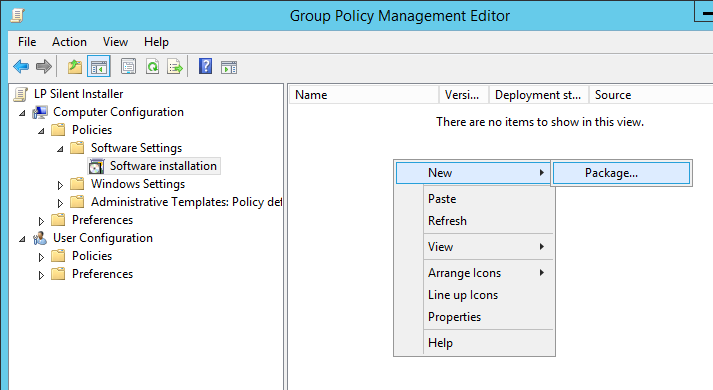Viewport: 713px width, 390px height.
Task: Click the Windows Settings folder icon
Action: [77, 184]
